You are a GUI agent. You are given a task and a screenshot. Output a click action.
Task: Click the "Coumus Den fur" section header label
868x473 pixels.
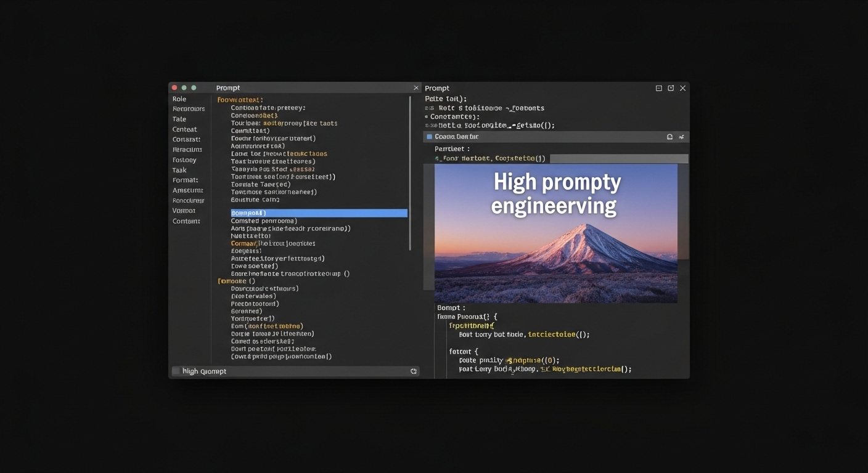(456, 137)
